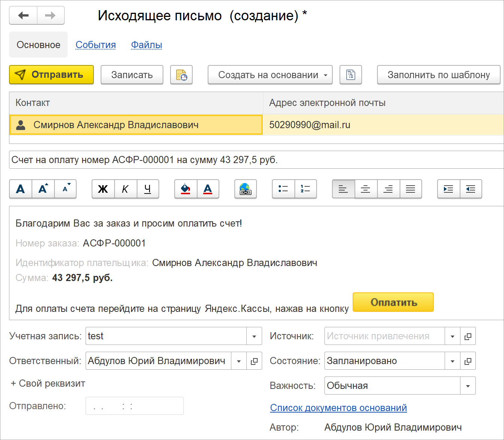Center align the text

click(365, 189)
